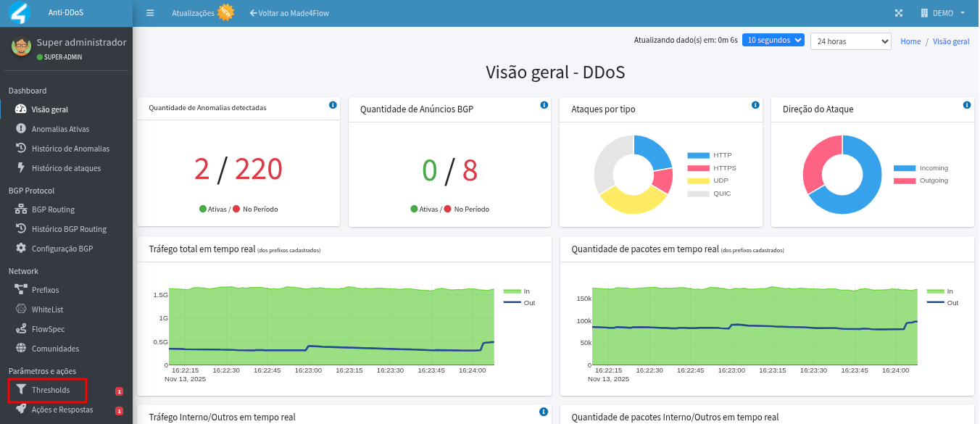Viewport: 980px width, 424px height.
Task: Open Anomalias Ativas in sidebar
Action: 60,129
